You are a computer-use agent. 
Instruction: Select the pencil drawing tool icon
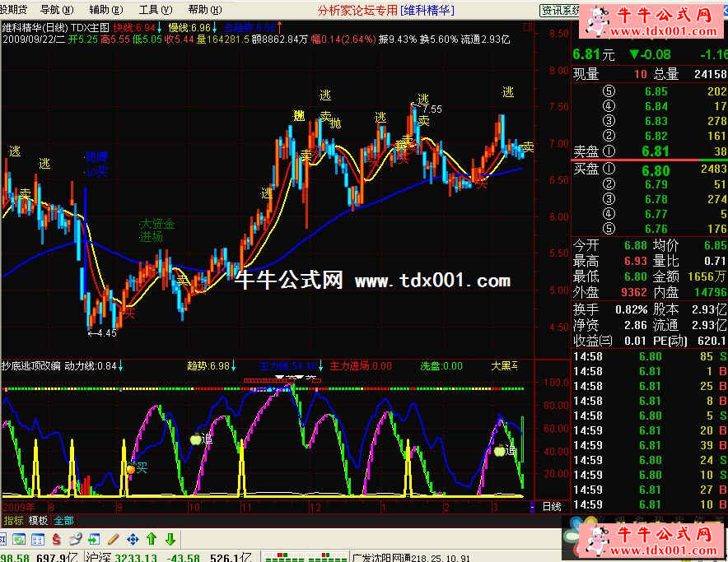[114, 539]
